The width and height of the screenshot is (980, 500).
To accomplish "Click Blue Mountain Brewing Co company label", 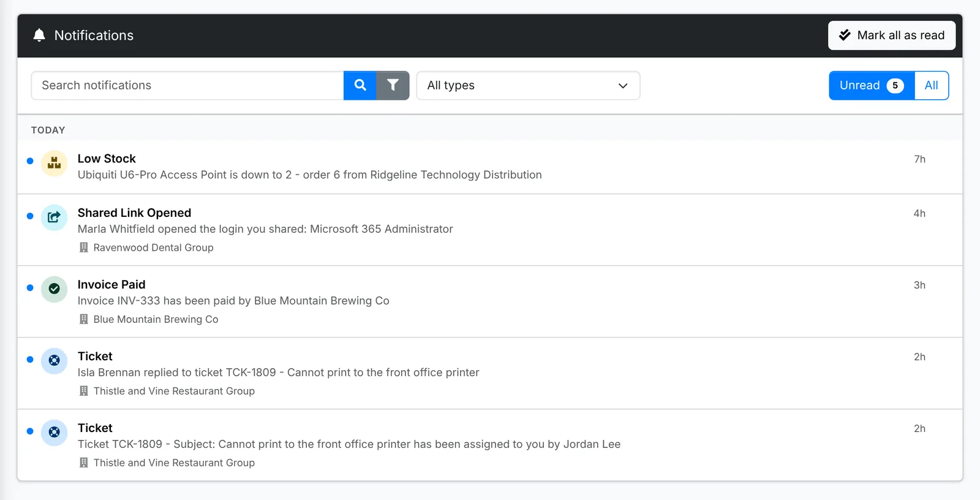I will [x=156, y=319].
